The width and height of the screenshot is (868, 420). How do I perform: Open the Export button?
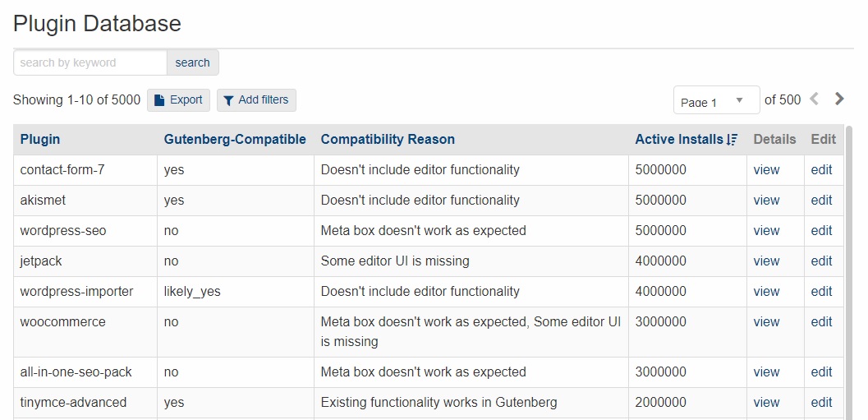(178, 100)
